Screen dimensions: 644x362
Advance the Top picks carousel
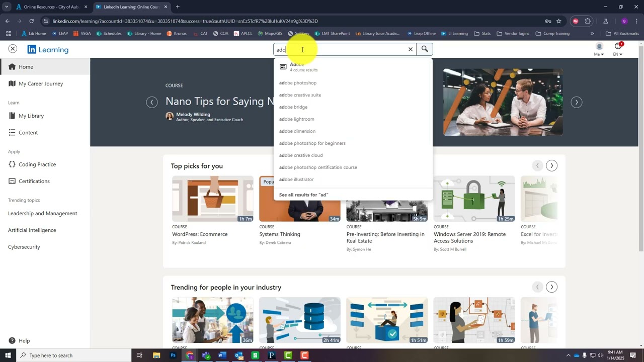[x=551, y=165]
